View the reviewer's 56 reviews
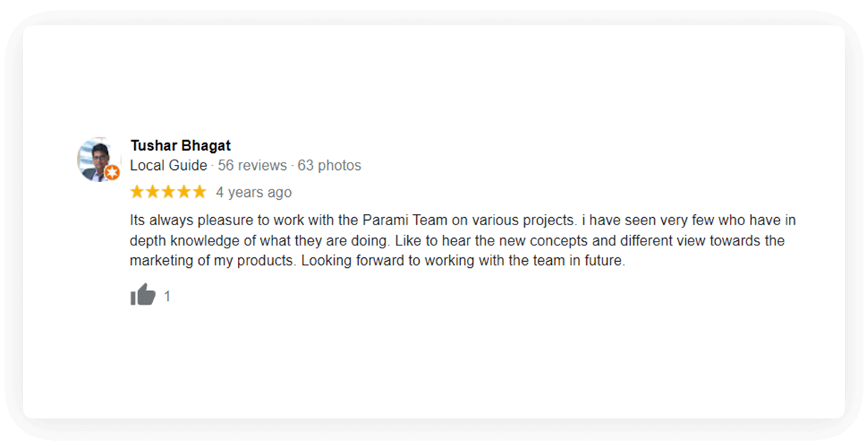Screen dimensions: 868x443 (x=252, y=166)
